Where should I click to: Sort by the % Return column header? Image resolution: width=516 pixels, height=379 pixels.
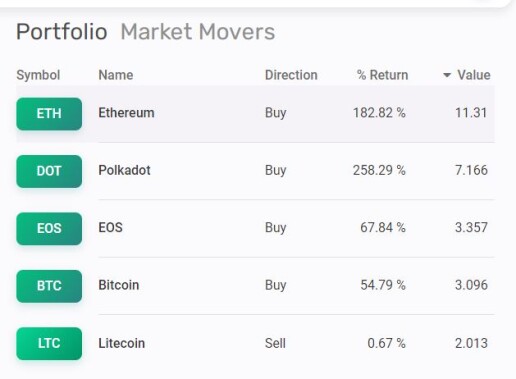pos(382,75)
